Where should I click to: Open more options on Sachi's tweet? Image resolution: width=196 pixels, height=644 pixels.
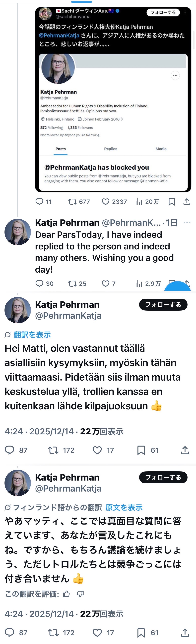coord(185,12)
